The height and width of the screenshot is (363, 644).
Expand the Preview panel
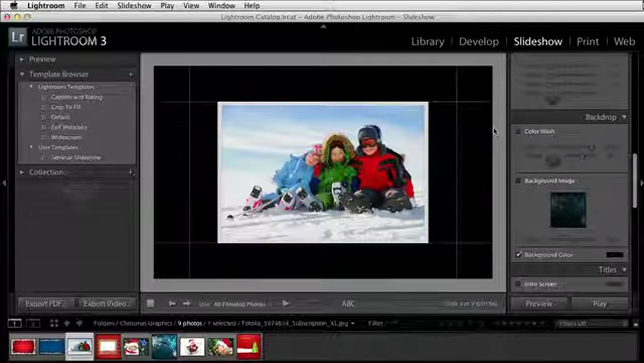coord(22,60)
